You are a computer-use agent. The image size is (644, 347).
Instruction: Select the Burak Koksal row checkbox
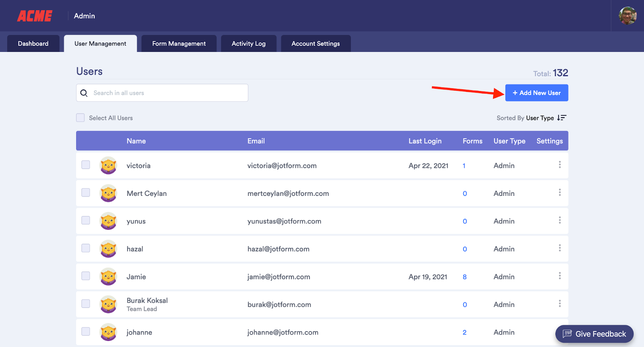[86, 304]
